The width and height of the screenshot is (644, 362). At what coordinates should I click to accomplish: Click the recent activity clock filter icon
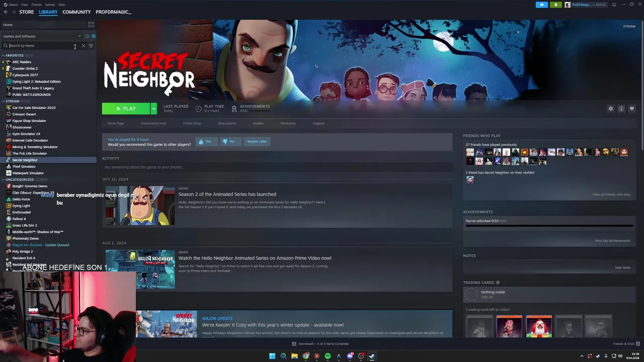tap(87, 36)
